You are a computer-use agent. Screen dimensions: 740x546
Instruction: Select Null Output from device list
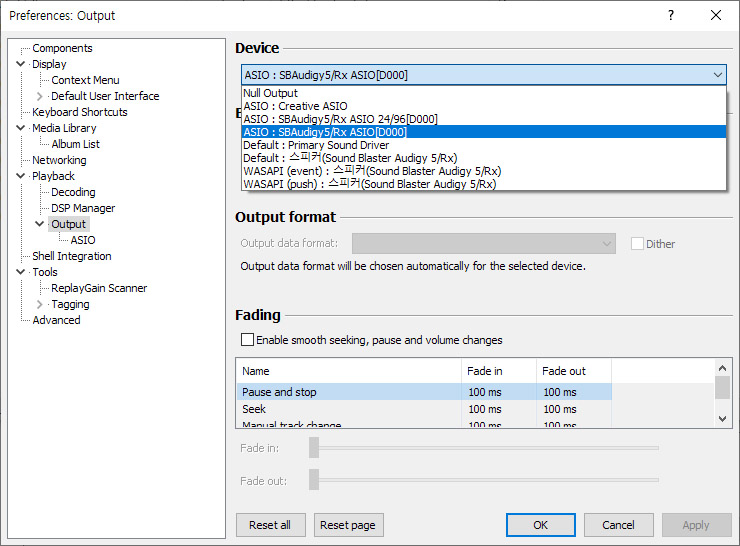[x=270, y=93]
